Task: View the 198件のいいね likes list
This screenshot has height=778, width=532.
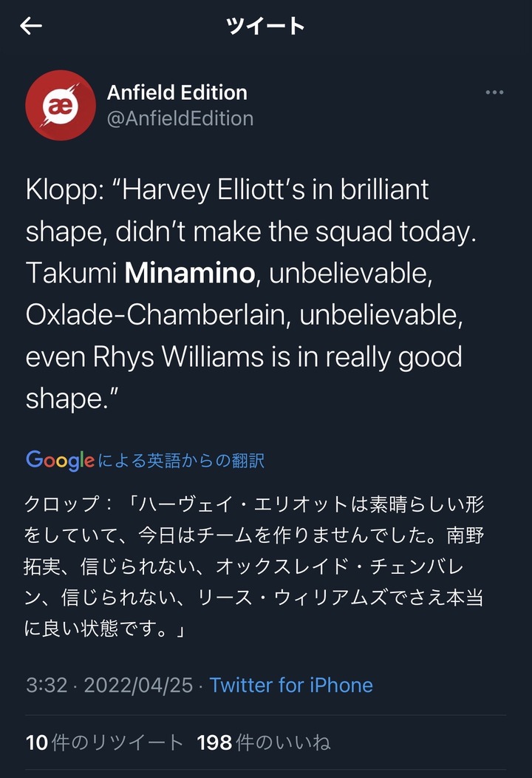Action: pos(264,743)
